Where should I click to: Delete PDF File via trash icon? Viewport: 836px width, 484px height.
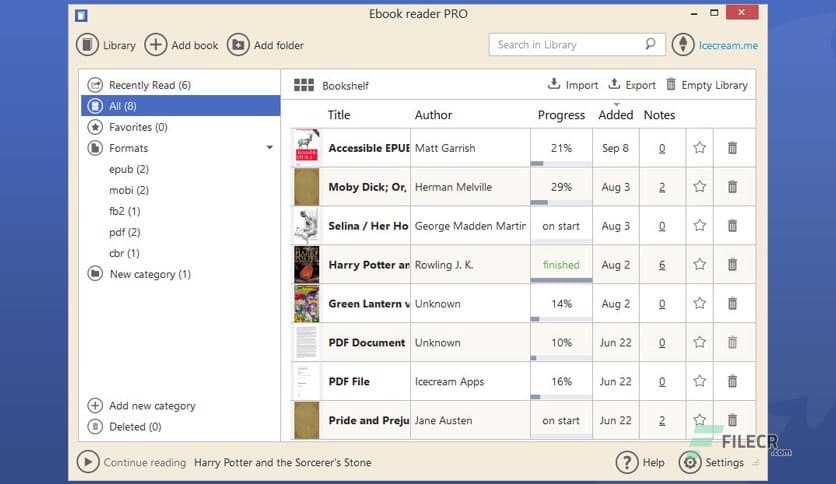733,381
